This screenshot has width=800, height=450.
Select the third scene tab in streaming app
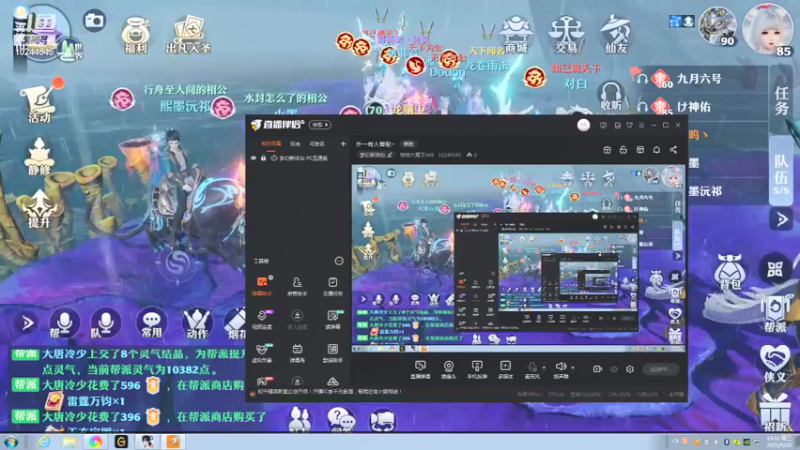pos(317,144)
